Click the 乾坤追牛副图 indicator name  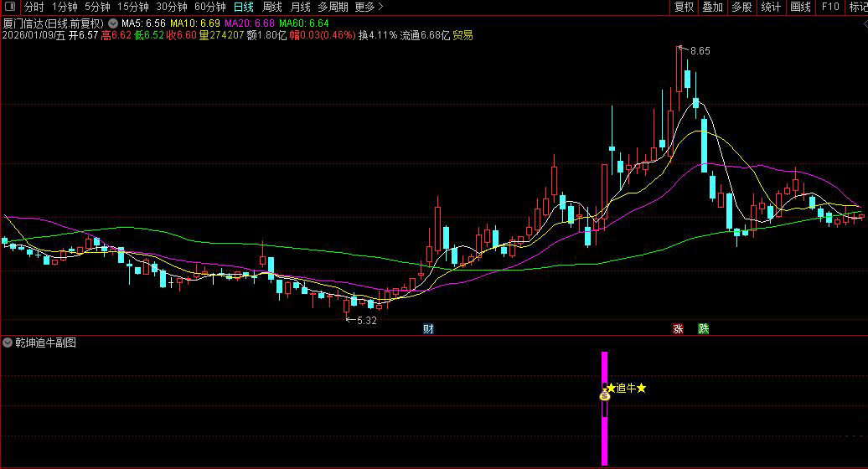point(45,343)
